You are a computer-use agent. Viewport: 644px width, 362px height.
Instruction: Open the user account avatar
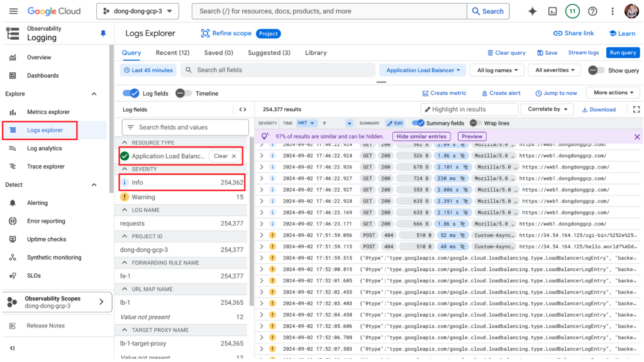pos(631,11)
